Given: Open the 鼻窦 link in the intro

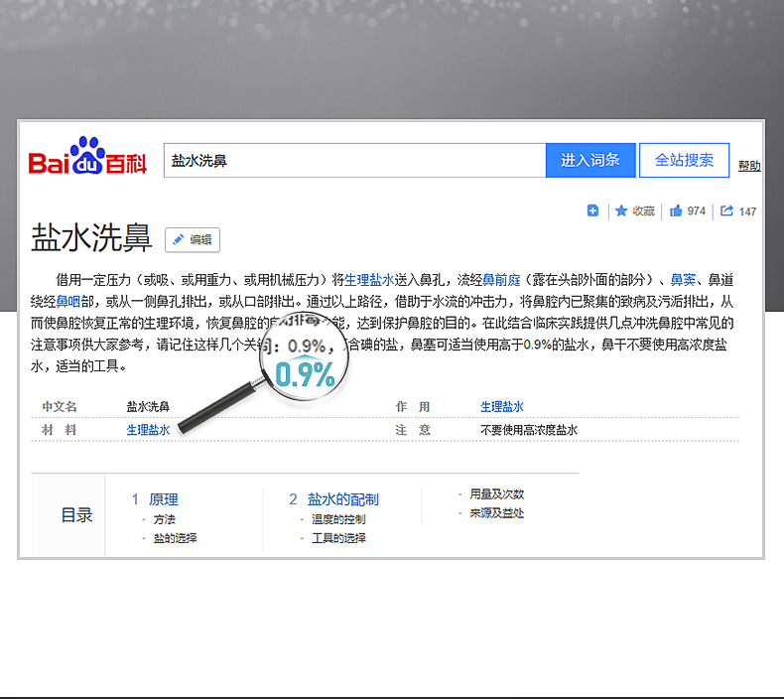Looking at the screenshot, I should tap(683, 279).
